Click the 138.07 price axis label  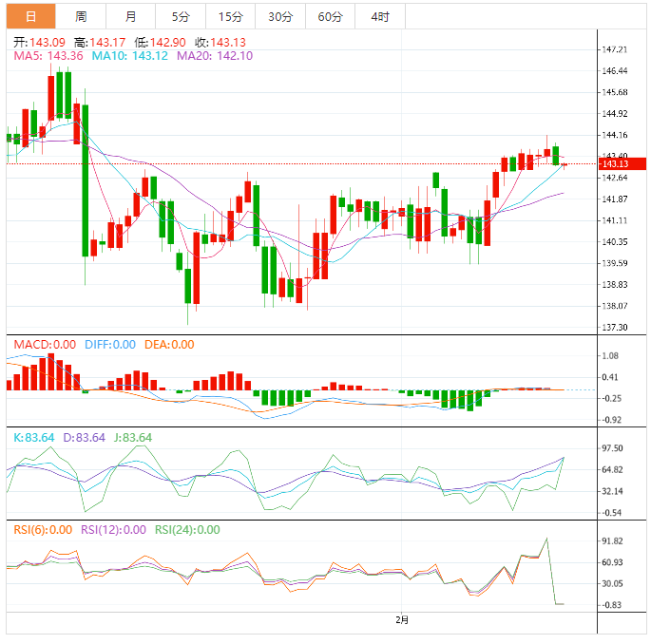pos(615,306)
